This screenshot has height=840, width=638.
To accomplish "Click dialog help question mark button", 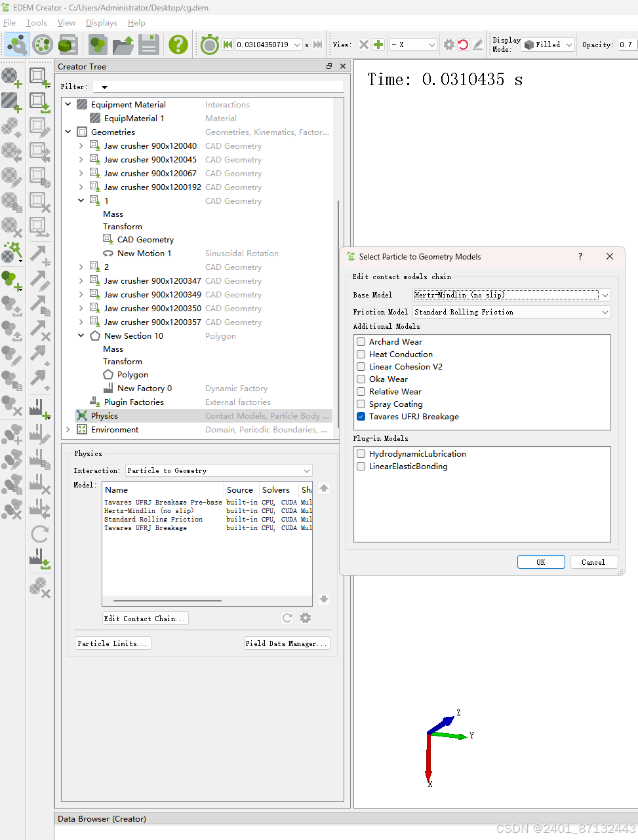I will pyautogui.click(x=580, y=256).
